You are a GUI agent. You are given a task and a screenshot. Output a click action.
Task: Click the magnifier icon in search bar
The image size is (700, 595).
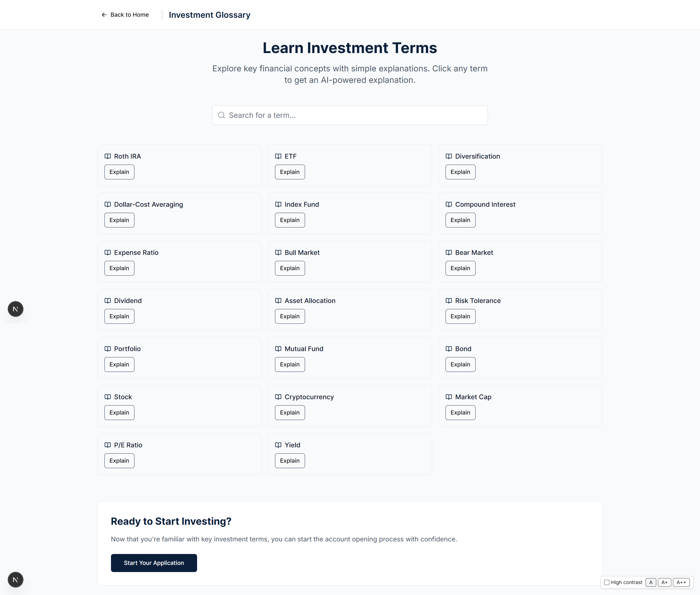click(x=221, y=115)
